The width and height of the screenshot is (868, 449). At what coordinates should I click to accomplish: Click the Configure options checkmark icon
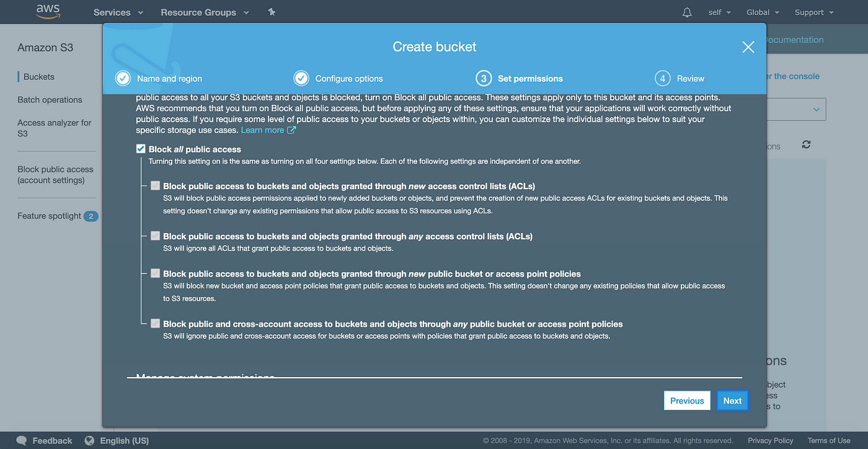tap(301, 79)
